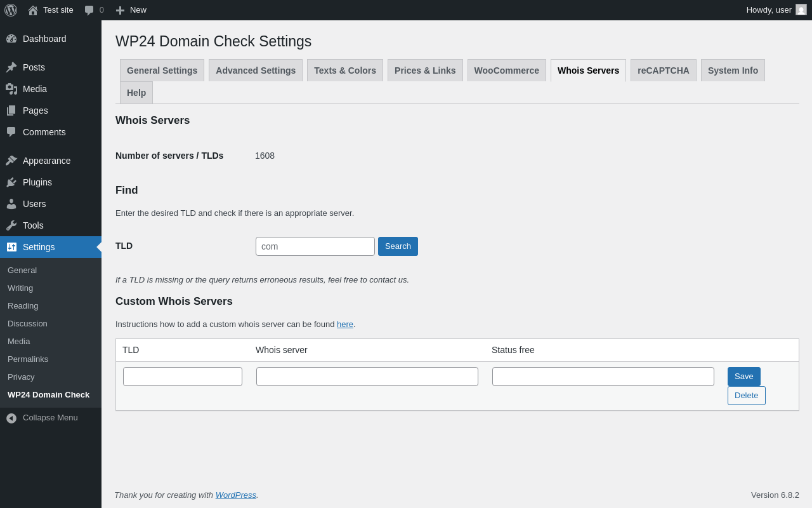Open the comments bubble icon in admin bar
The image size is (812, 508).
click(x=89, y=10)
